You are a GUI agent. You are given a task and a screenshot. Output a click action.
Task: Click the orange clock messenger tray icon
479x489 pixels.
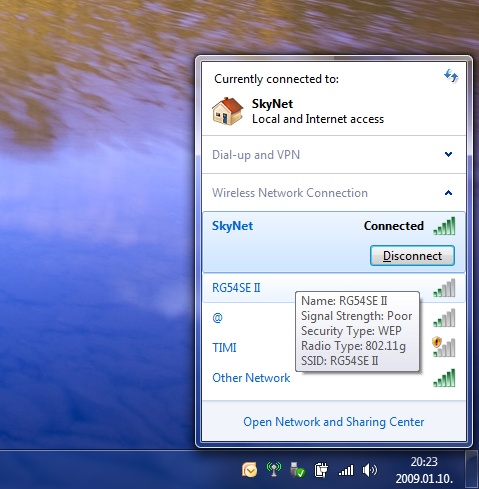[x=249, y=470]
